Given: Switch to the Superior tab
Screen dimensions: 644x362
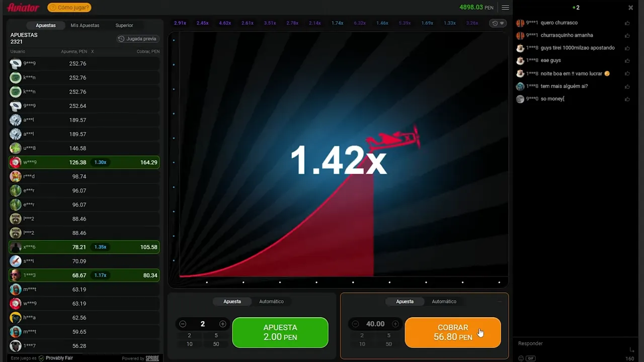Looking at the screenshot, I should click(x=124, y=25).
